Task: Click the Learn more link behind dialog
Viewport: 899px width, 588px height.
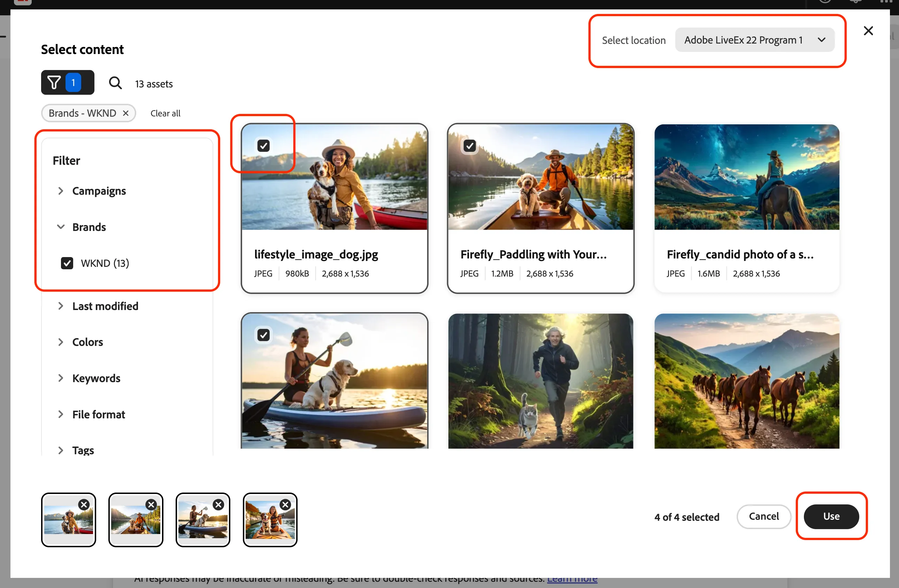Action: [x=572, y=580]
